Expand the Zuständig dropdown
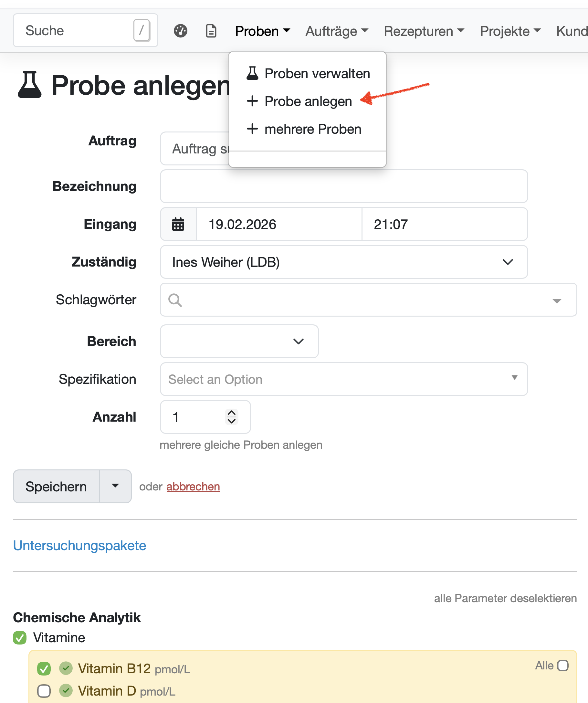The width and height of the screenshot is (588, 703). pyautogui.click(x=343, y=262)
